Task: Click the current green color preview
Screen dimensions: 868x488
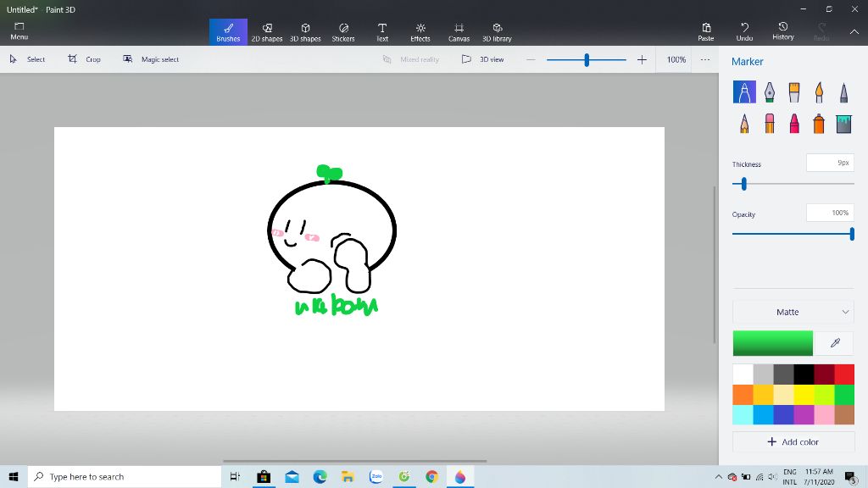Action: click(773, 343)
